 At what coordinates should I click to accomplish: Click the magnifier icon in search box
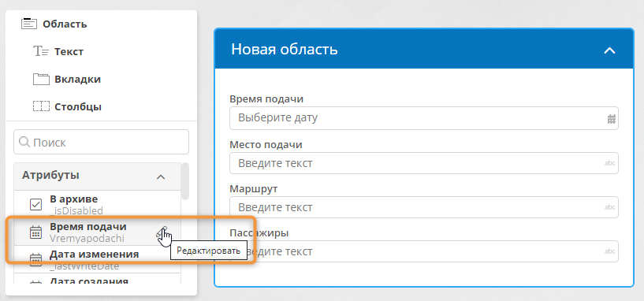(x=24, y=142)
